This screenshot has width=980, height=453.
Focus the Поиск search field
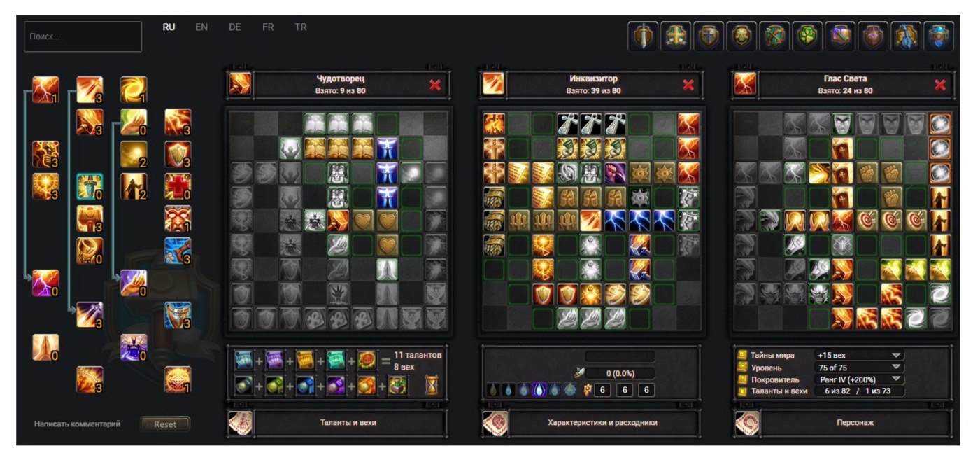pos(83,36)
